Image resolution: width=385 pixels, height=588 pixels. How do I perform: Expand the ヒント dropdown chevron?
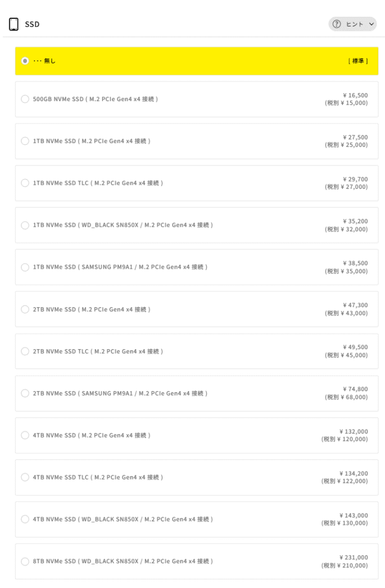coord(371,24)
